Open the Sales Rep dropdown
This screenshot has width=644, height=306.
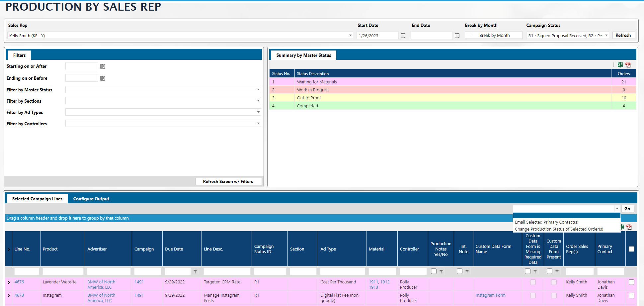click(350, 35)
